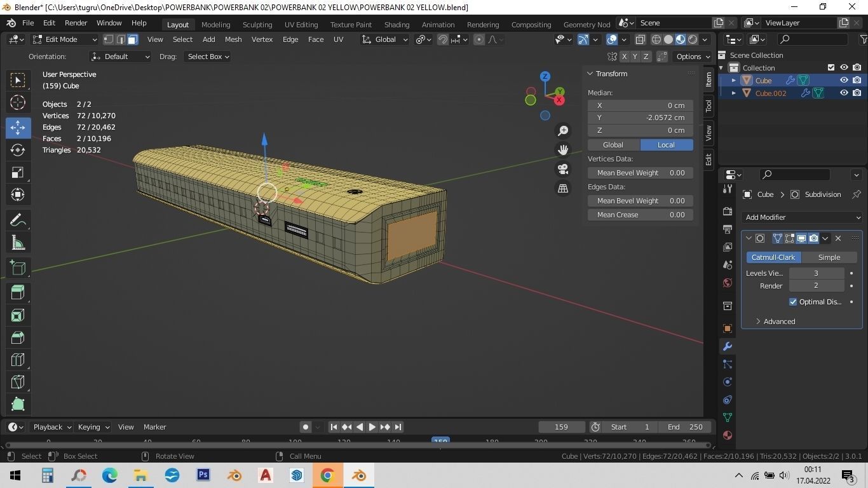This screenshot has height=488, width=868.
Task: Choose the Move tool
Action: click(x=18, y=127)
